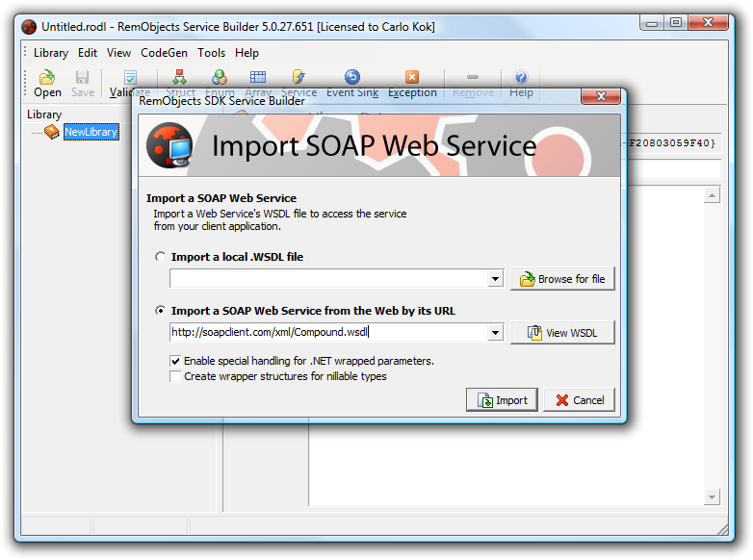
Task: Open the CodeGen menu
Action: 164,53
